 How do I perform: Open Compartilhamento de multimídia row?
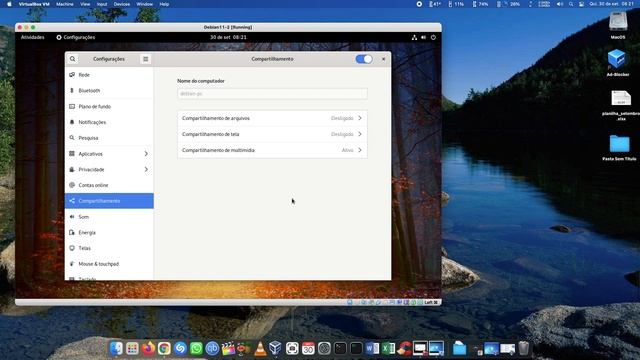point(272,150)
